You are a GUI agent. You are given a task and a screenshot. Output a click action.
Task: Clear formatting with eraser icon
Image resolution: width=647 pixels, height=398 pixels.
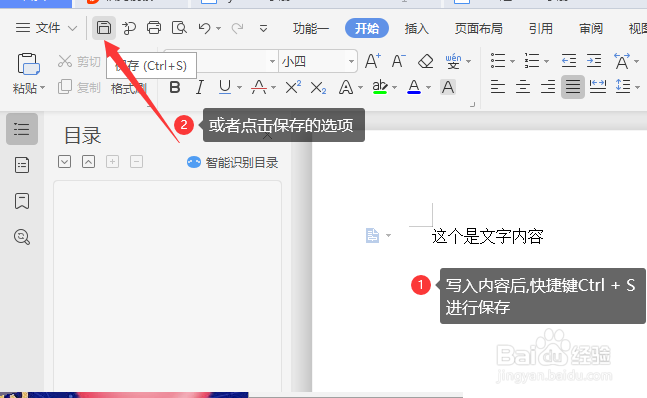425,61
